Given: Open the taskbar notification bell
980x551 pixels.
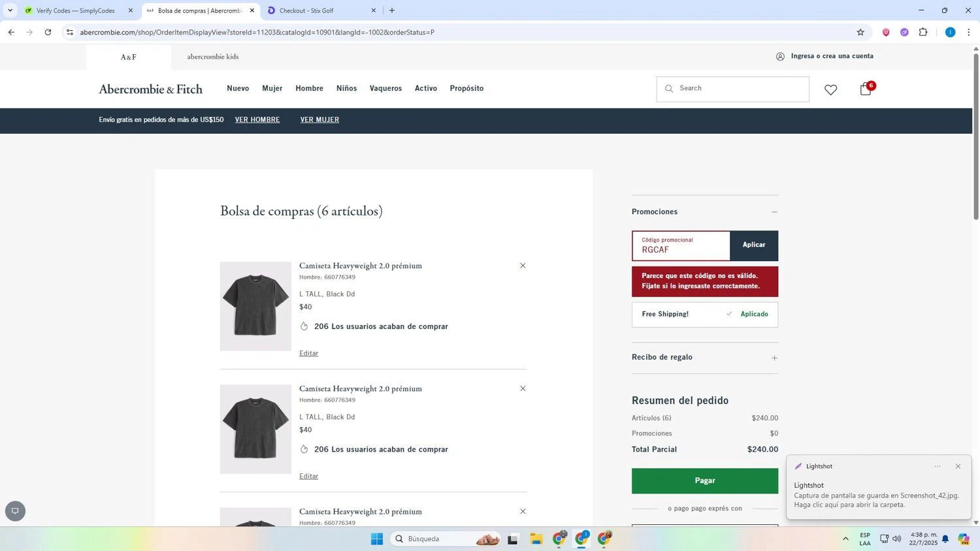Looking at the screenshot, I should tap(945, 539).
